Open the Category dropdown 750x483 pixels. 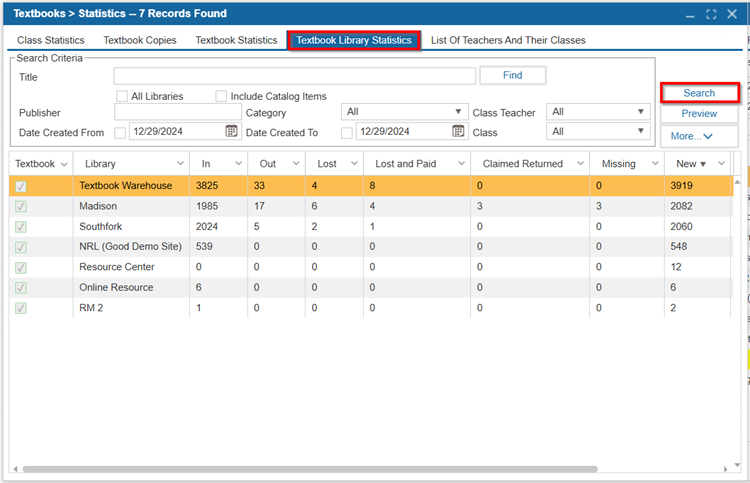point(405,112)
